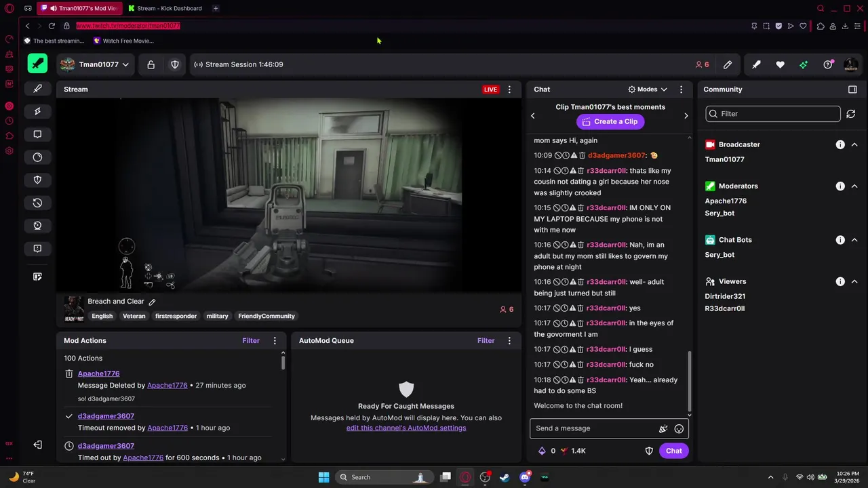
Task: Click the exit Mod View arrow icon
Action: (x=37, y=445)
